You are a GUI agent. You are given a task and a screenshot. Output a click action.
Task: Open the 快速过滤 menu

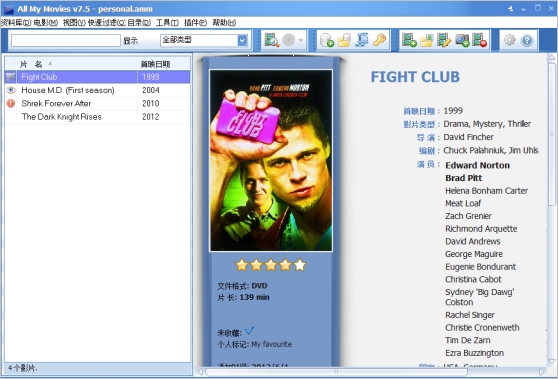107,23
